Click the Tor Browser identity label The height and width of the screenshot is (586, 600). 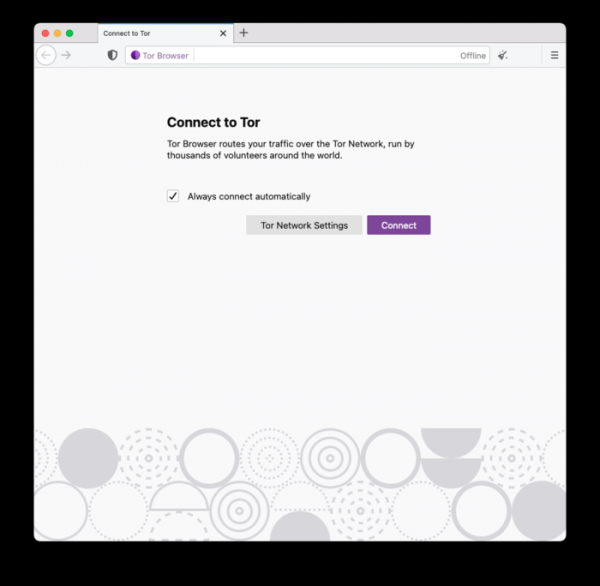coord(165,56)
